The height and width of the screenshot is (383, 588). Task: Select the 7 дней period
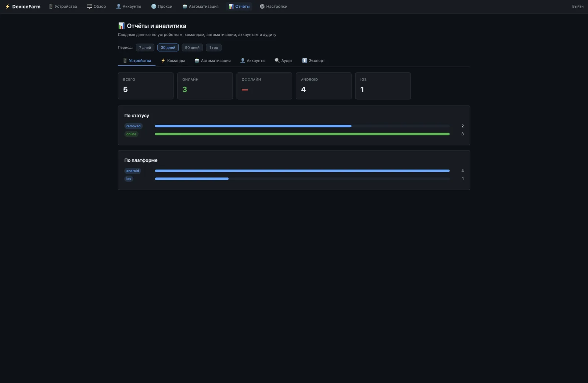145,47
